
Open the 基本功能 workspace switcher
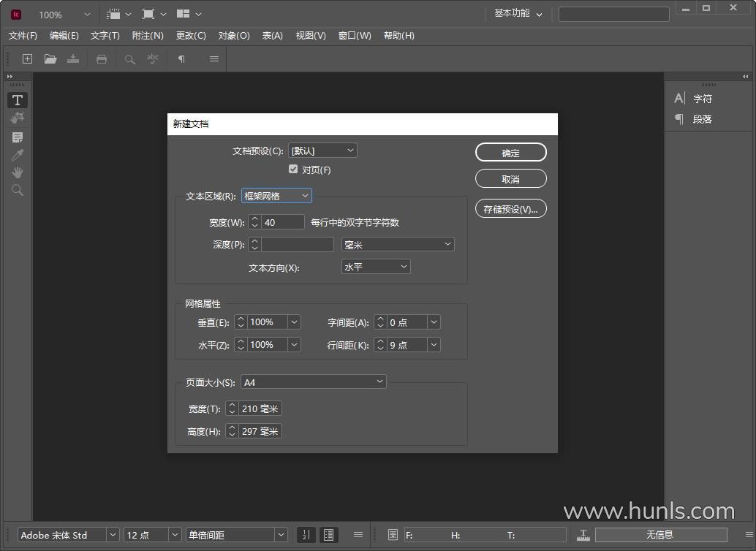[x=518, y=13]
